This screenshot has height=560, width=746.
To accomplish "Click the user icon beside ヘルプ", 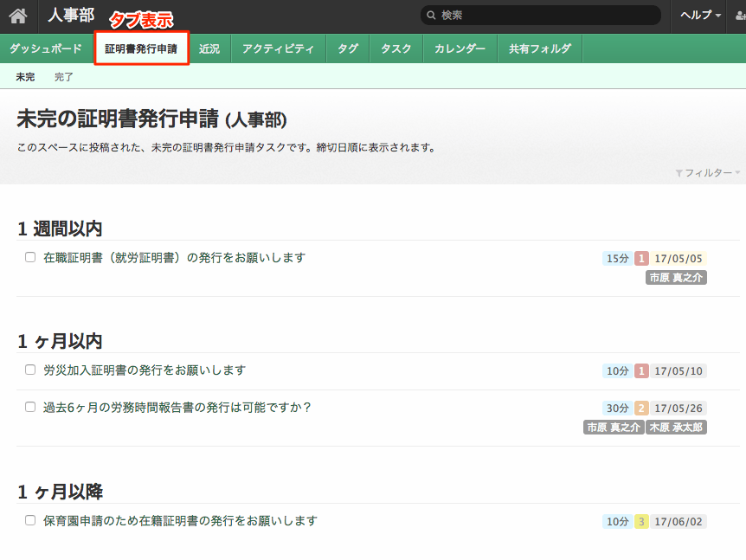I will [740, 16].
